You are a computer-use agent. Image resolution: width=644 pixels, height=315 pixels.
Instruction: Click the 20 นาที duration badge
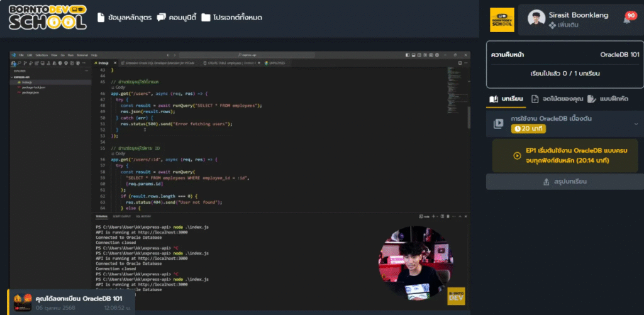pyautogui.click(x=528, y=128)
